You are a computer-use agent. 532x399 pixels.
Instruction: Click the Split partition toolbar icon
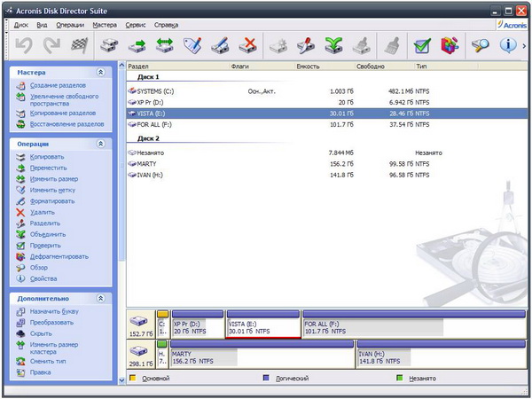point(306,45)
